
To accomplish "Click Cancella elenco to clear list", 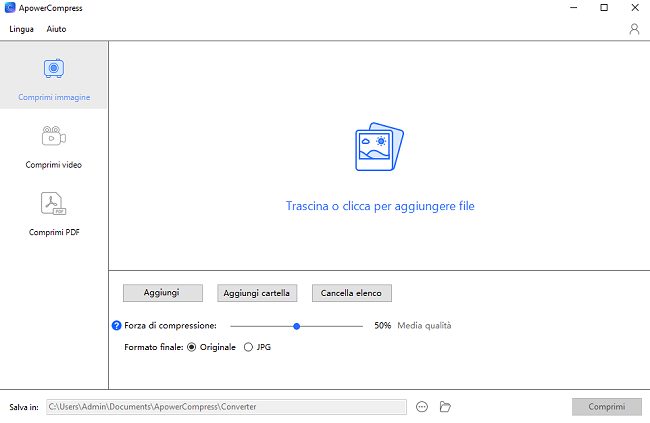I will pyautogui.click(x=352, y=293).
